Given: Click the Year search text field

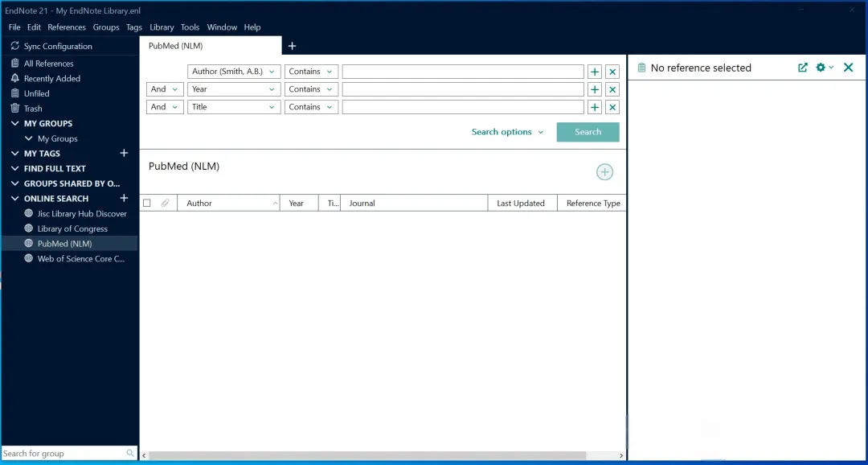Looking at the screenshot, I should [463, 89].
